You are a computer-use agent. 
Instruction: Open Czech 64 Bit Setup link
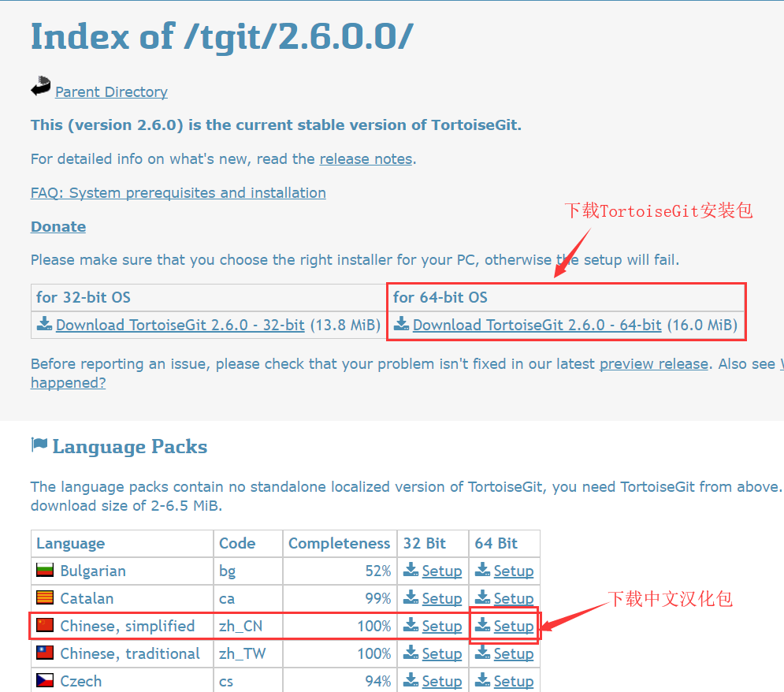point(514,681)
